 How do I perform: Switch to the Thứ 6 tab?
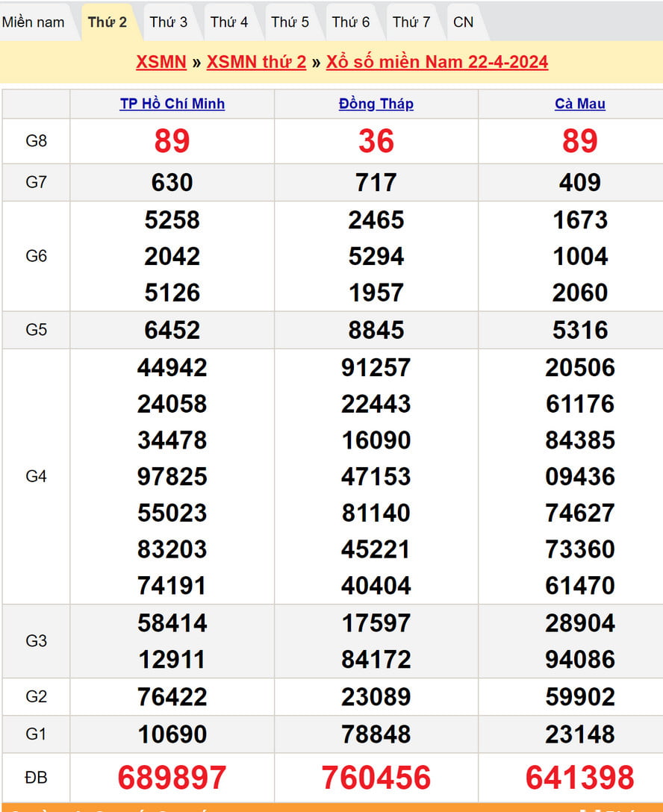(x=350, y=22)
